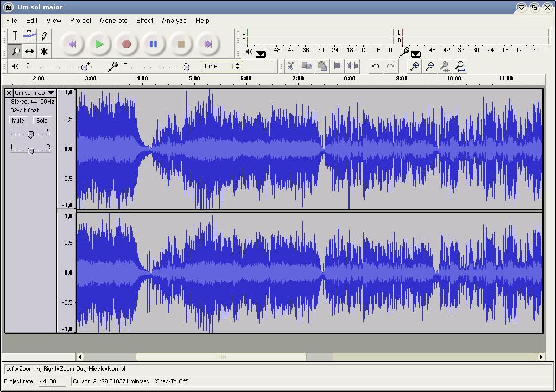This screenshot has width=556, height=392.
Task: Click Silence selection icon
Action: tap(352, 66)
